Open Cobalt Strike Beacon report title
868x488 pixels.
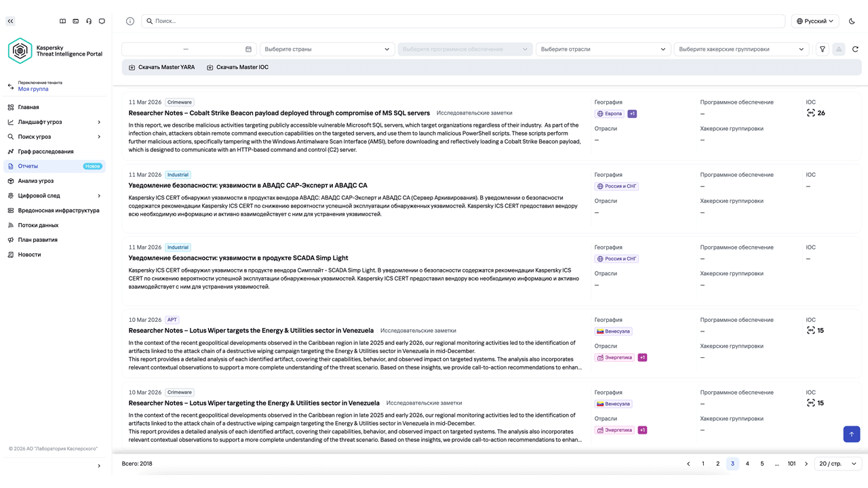[x=279, y=113]
